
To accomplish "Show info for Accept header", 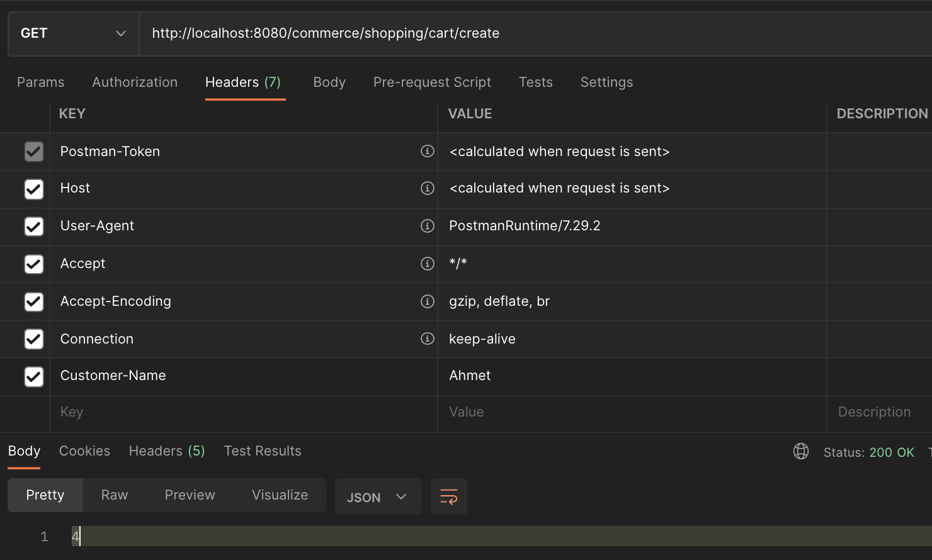I will coord(428,264).
